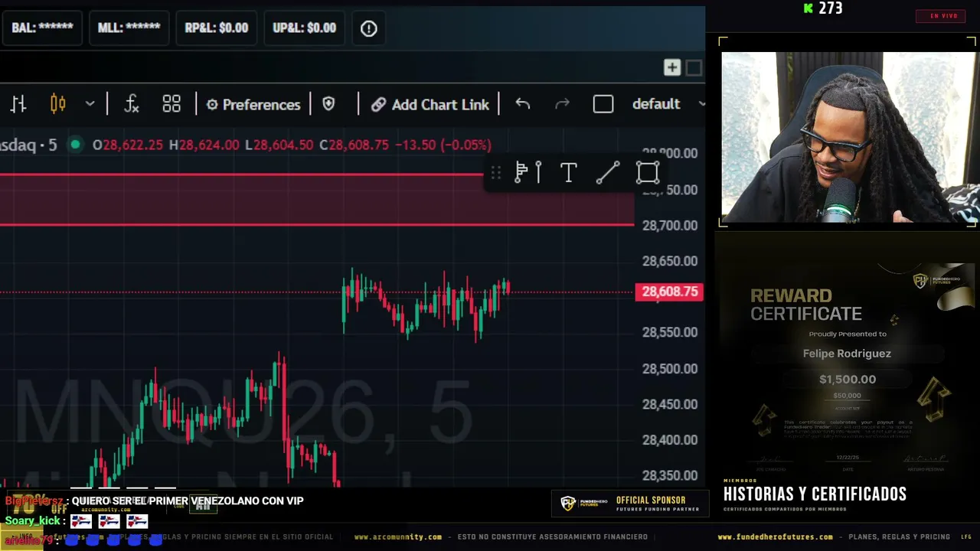Click the shield icon in chart toolbar
This screenshot has width=980, height=551.
click(328, 104)
